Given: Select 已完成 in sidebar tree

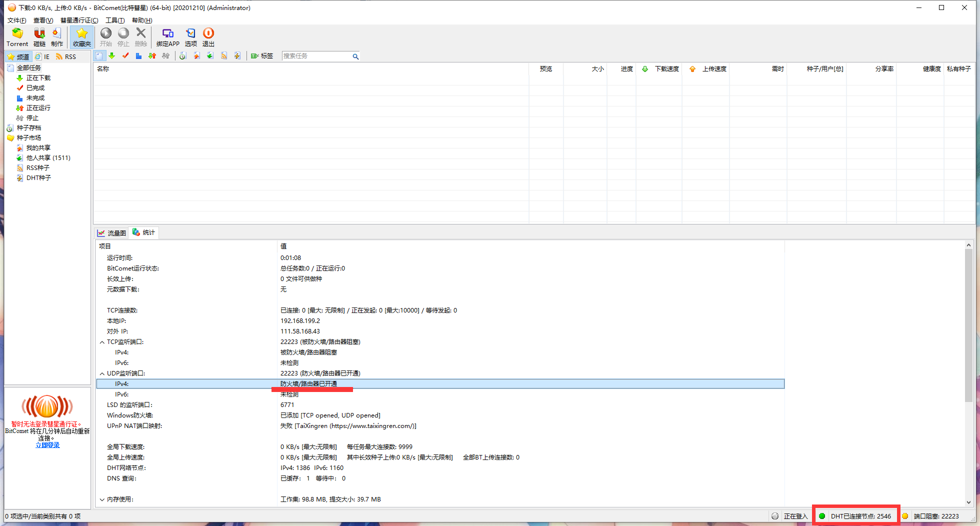Looking at the screenshot, I should 35,87.
